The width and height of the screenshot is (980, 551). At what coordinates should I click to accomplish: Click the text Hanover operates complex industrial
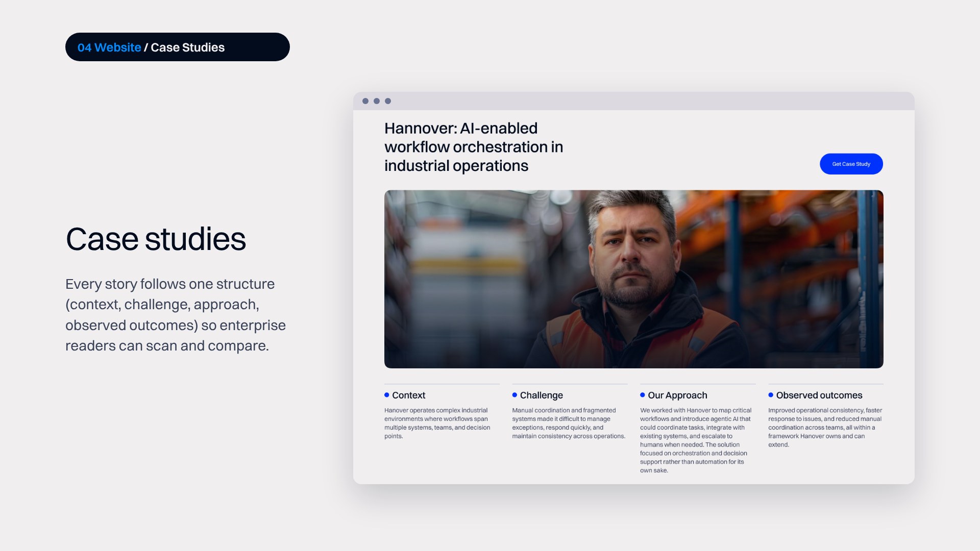coord(437,423)
